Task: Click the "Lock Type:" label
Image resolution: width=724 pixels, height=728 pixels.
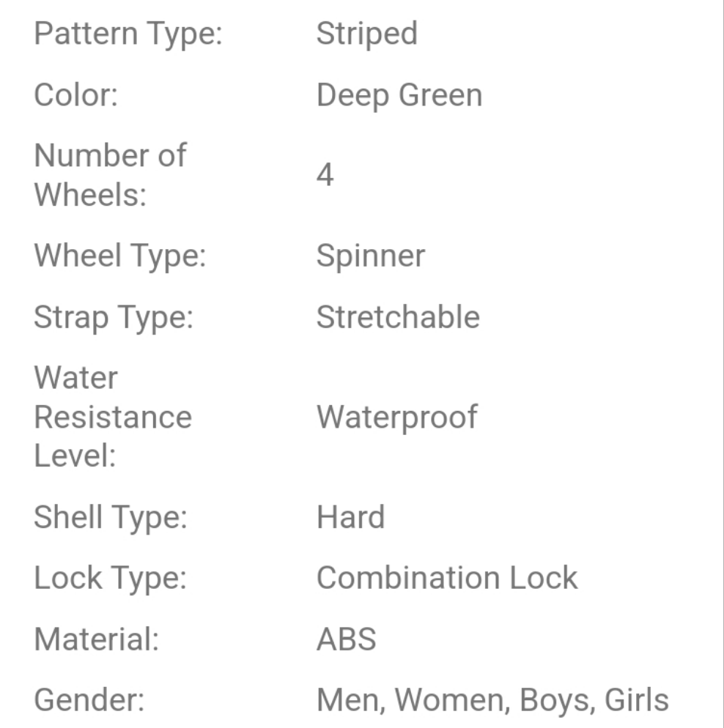Action: pyautogui.click(x=110, y=578)
